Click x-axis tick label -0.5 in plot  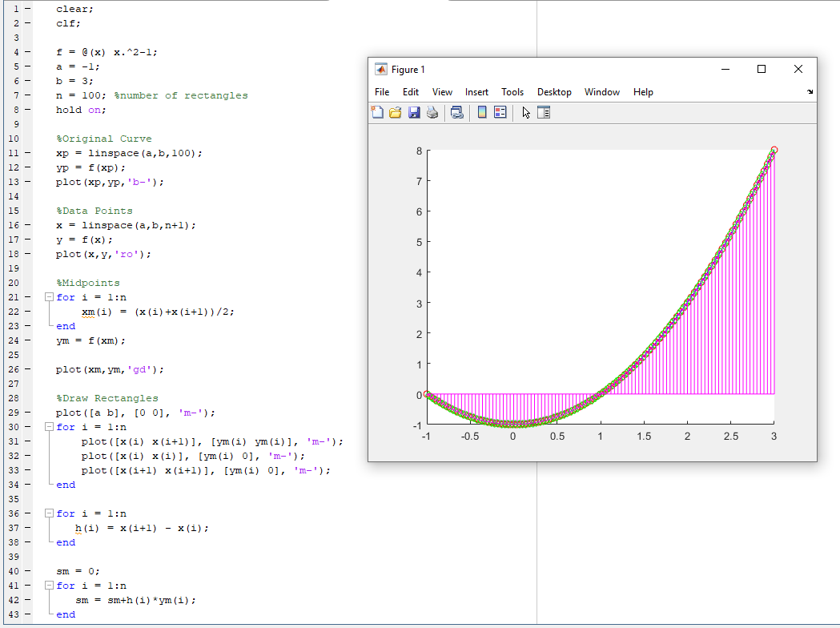point(470,437)
